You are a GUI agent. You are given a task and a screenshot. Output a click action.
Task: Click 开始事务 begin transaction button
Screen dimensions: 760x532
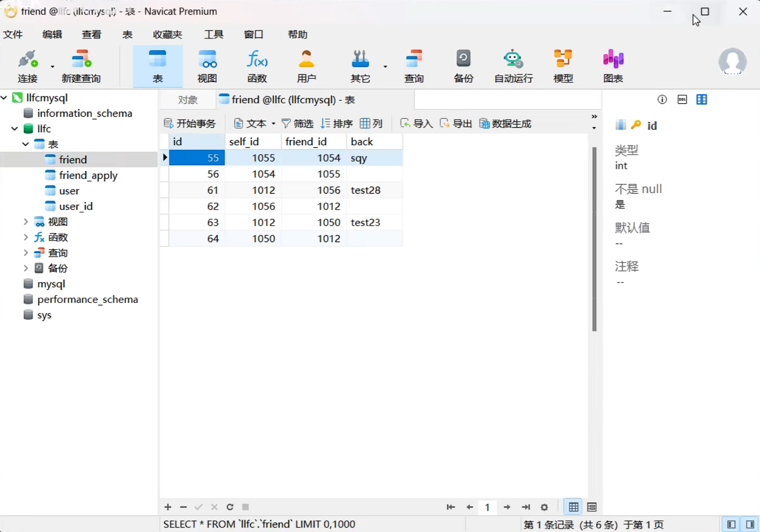190,123
